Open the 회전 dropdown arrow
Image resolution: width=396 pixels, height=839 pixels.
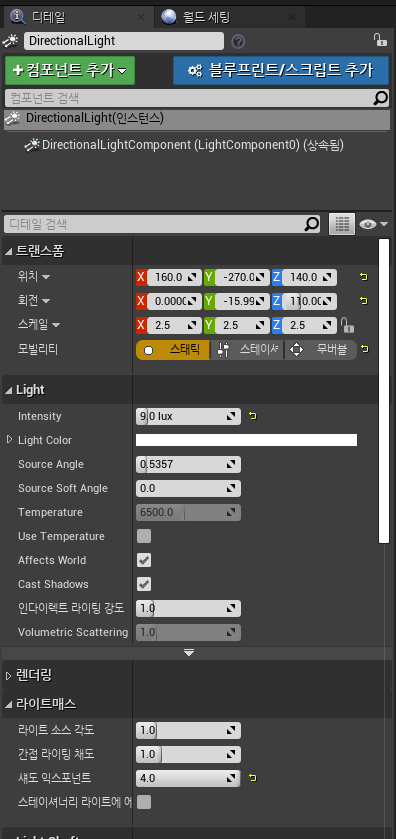46,301
